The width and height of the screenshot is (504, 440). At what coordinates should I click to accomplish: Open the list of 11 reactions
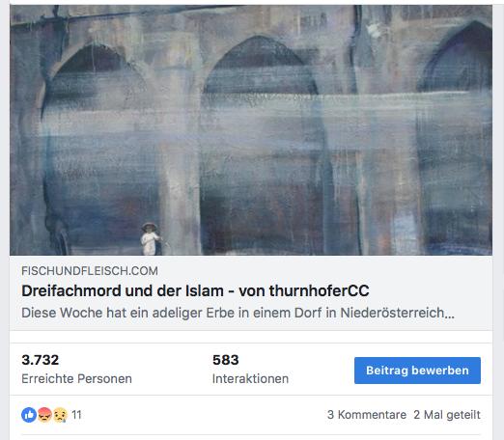(76, 415)
